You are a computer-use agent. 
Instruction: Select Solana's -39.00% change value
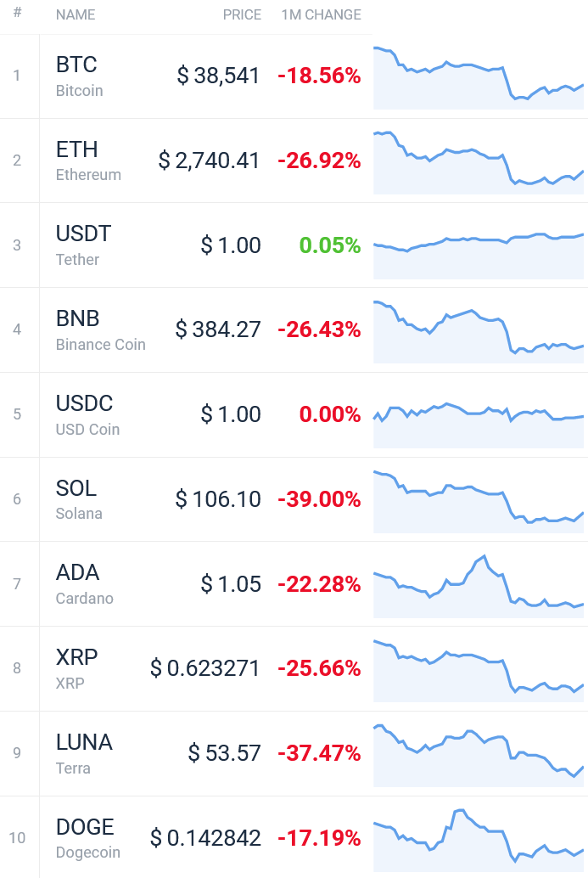pos(320,499)
